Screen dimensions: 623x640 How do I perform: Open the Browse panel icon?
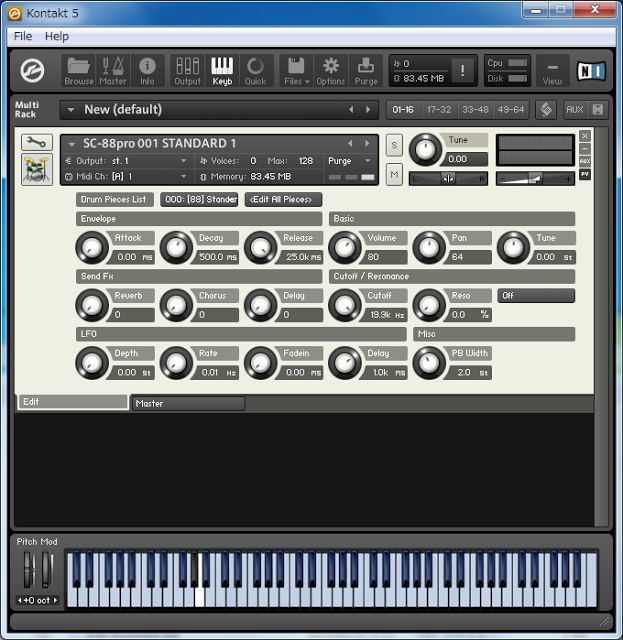[x=78, y=70]
